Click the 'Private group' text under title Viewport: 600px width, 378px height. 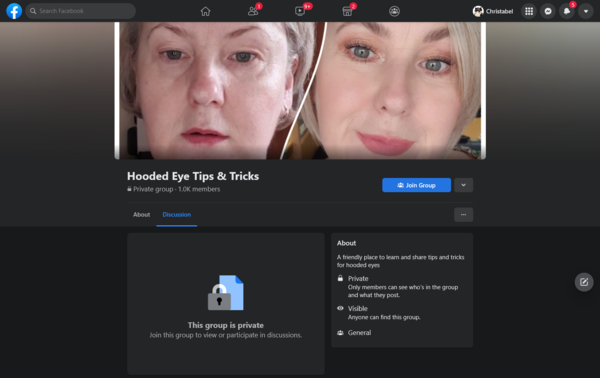[x=153, y=189]
